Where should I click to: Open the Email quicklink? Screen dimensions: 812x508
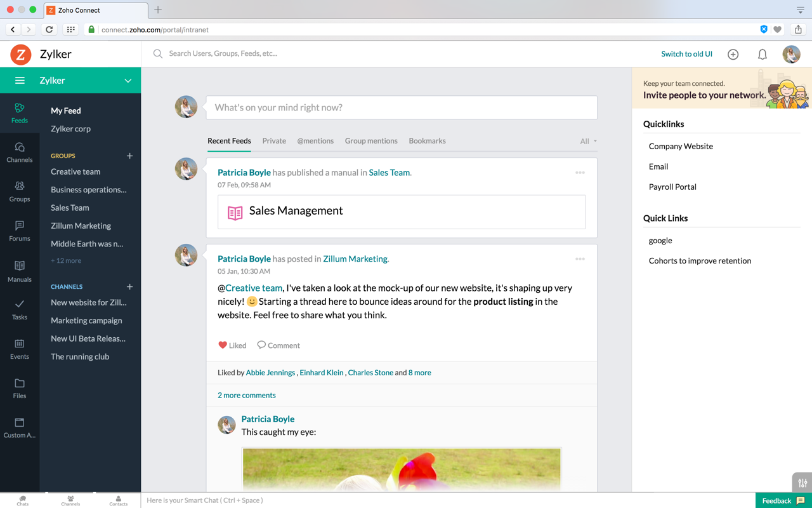[658, 166]
